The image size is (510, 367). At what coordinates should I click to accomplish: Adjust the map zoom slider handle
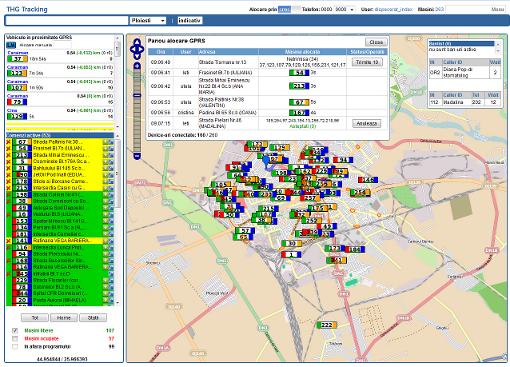[x=137, y=95]
